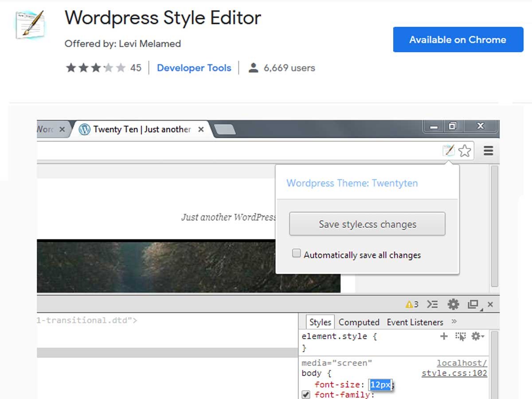Open DevTools settings gear
The width and height of the screenshot is (532, 399).
tap(453, 305)
